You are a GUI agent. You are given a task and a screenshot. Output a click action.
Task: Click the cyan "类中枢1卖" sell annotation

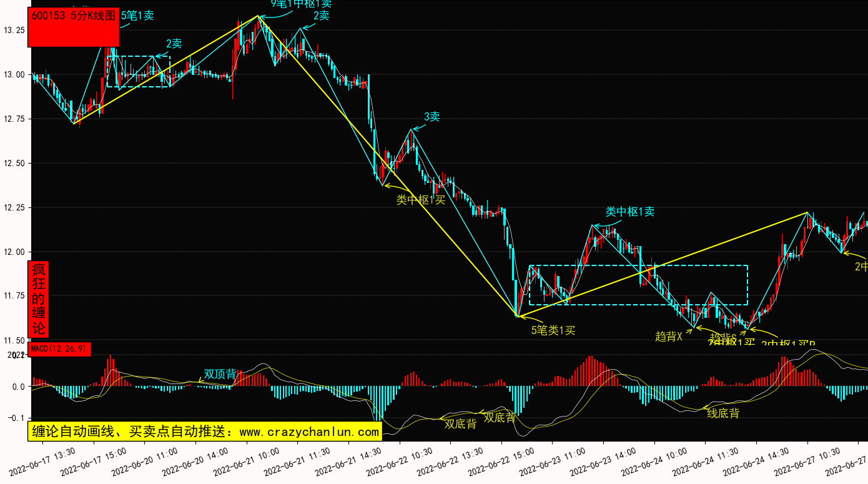[630, 212]
